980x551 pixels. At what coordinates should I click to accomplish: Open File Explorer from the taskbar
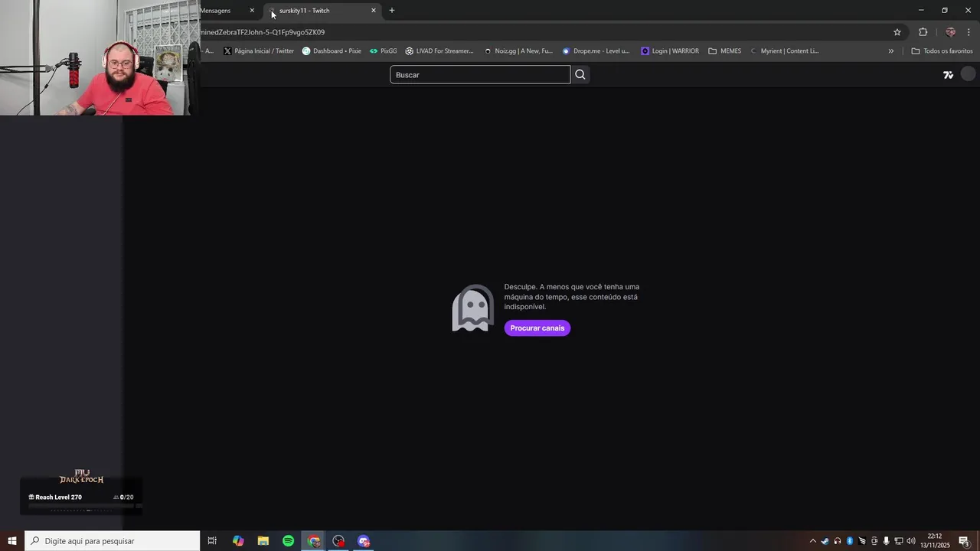[x=263, y=541]
